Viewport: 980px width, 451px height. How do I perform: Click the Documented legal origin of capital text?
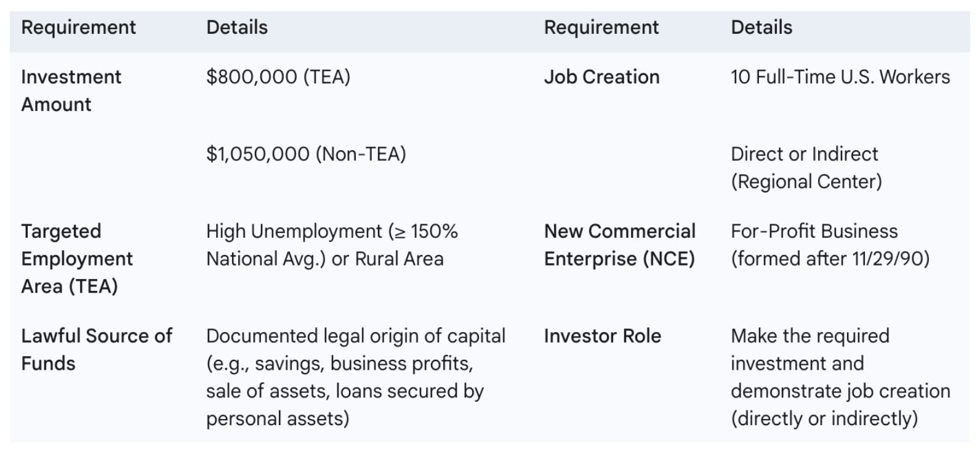coord(356,336)
